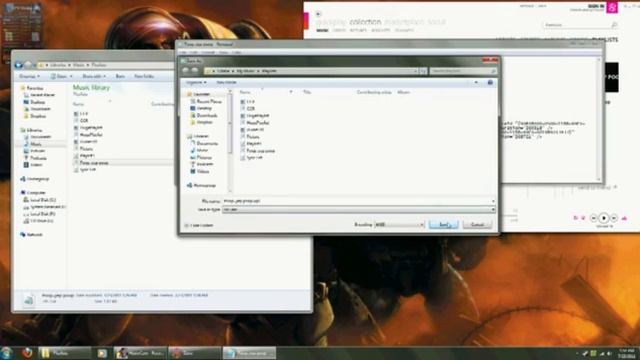Image resolution: width=640 pixels, height=360 pixels.
Task: Open the view options dropdown in Save As
Action: [476, 82]
